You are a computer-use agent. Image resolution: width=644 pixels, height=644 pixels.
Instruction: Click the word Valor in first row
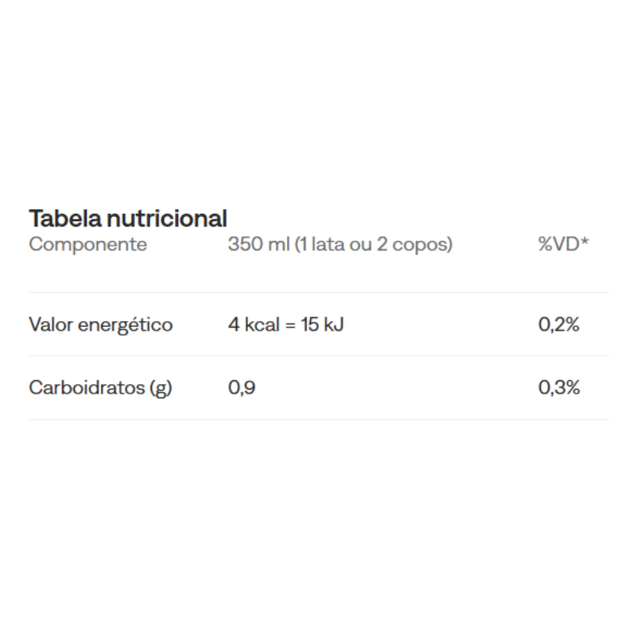(x=52, y=324)
